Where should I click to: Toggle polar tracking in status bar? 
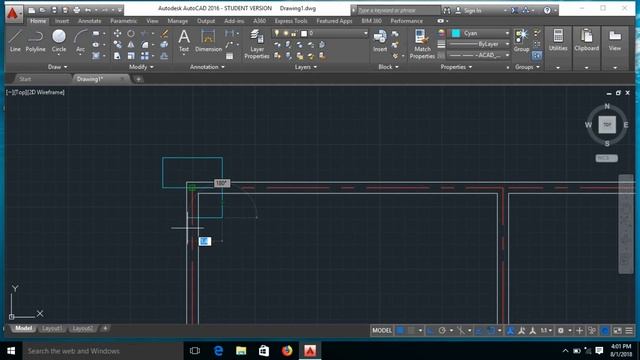point(442,331)
